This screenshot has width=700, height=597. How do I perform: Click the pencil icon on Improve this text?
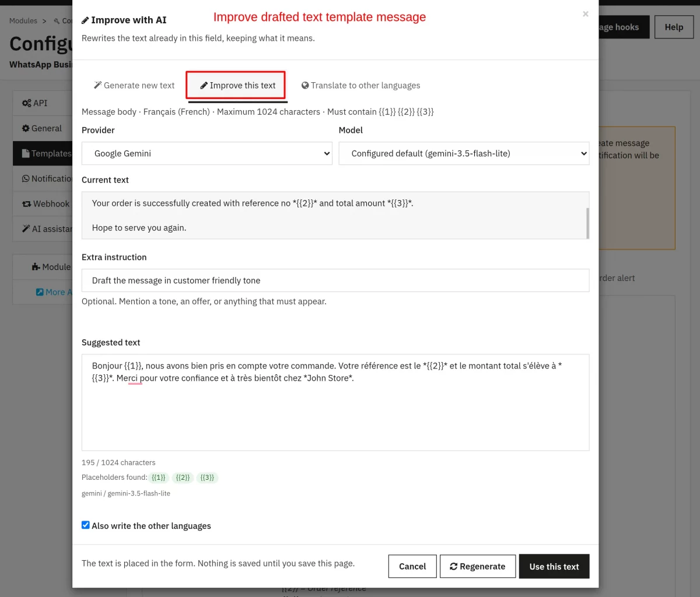pos(204,86)
